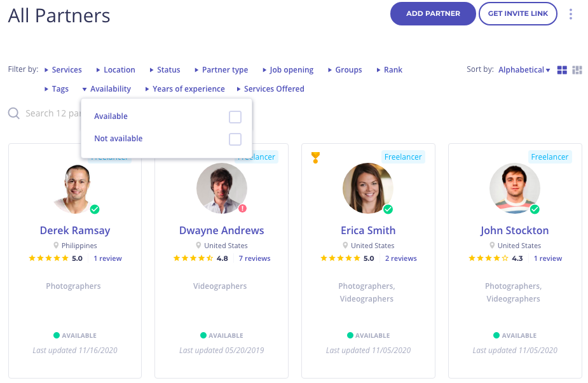
Task: Open the Alphabetical sort dropdown
Action: pyautogui.click(x=523, y=69)
